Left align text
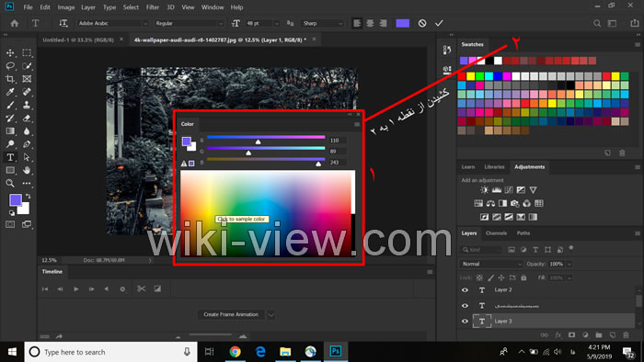This screenshot has height=362, width=644. (357, 23)
